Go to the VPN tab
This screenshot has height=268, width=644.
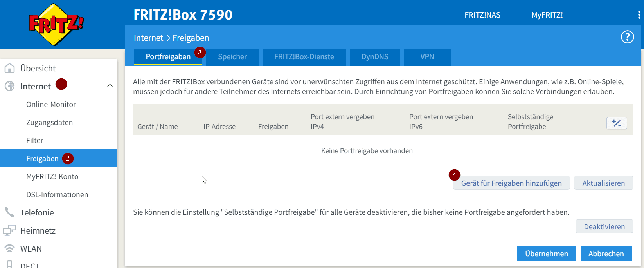pyautogui.click(x=427, y=57)
